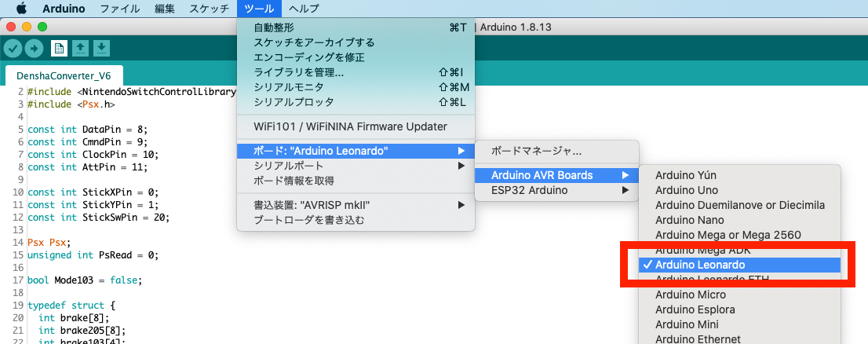Viewport: 868px width, 344px height.
Task: Click the line #include <Psx.h>
Action: 71,104
